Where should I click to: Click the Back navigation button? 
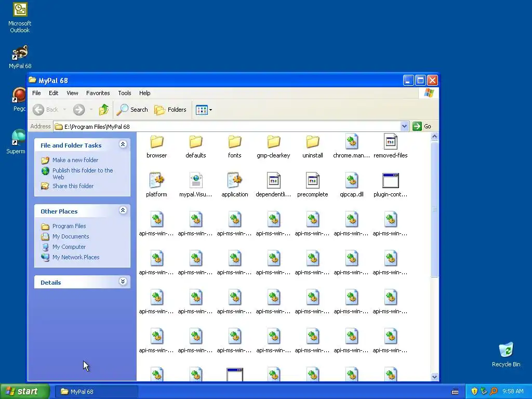pyautogui.click(x=46, y=110)
